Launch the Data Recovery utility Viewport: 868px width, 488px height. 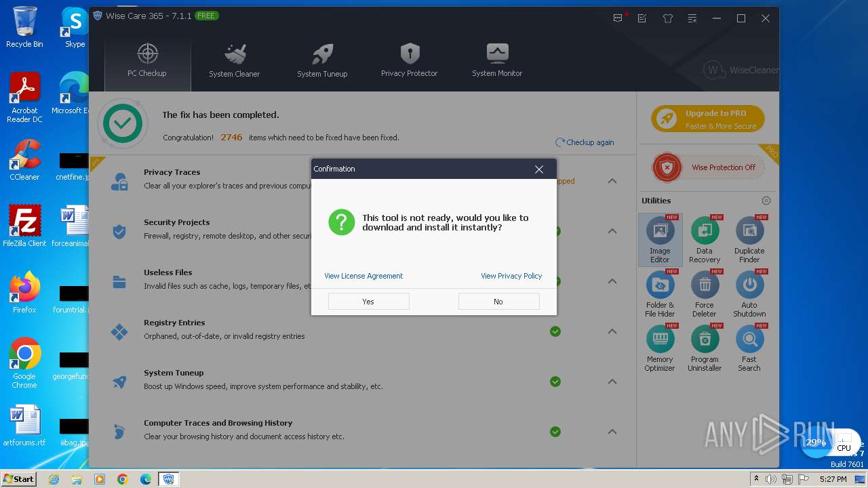click(x=705, y=240)
